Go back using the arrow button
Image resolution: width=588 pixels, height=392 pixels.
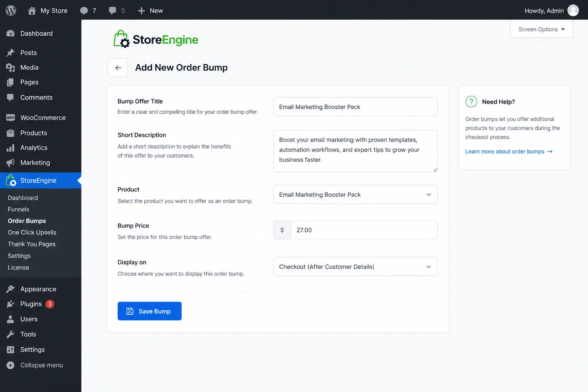tap(118, 68)
